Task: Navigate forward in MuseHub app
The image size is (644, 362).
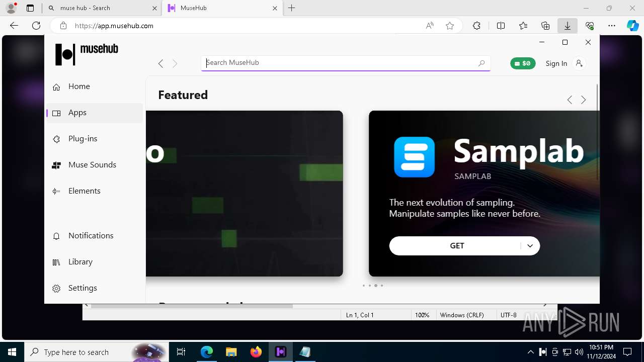Action: tap(175, 63)
